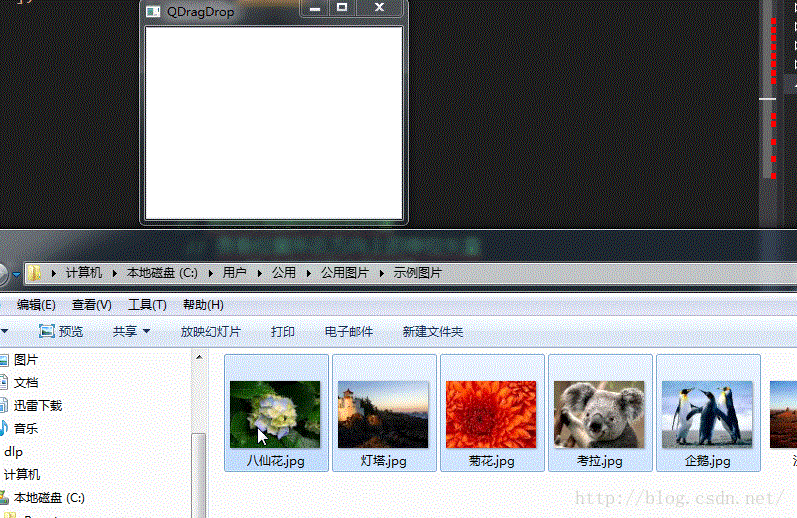This screenshot has width=797, height=518.
Task: Click the QDragDrop window app icon
Action: coord(153,12)
